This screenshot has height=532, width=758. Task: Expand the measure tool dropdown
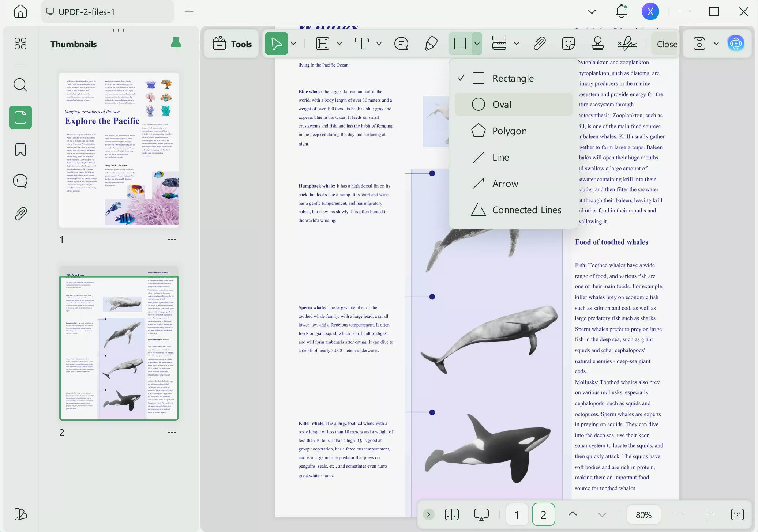pos(517,43)
